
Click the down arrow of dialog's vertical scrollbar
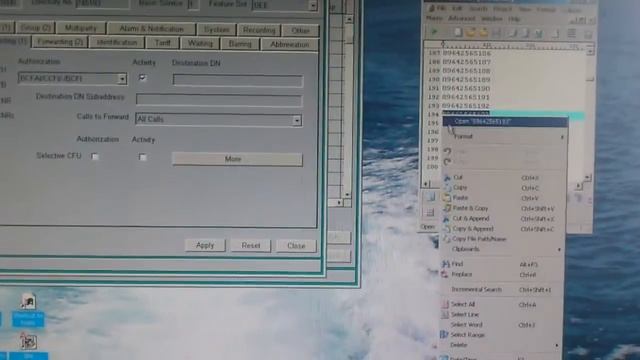click(x=347, y=195)
